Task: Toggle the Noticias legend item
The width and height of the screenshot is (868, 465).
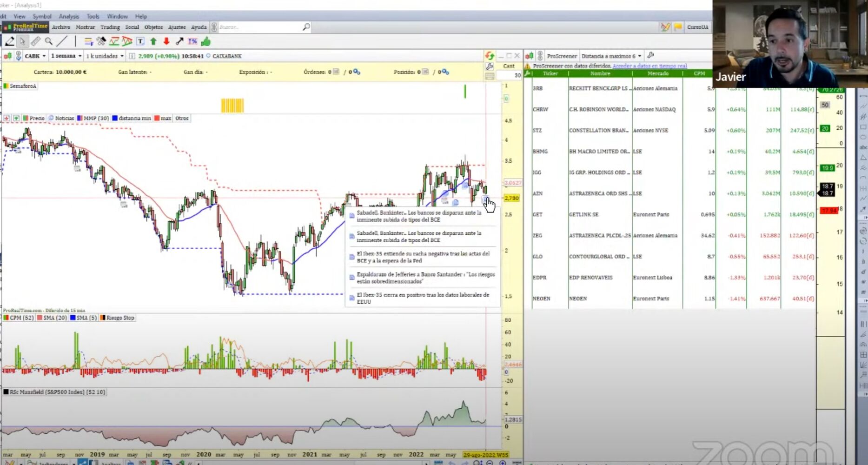Action: (61, 118)
